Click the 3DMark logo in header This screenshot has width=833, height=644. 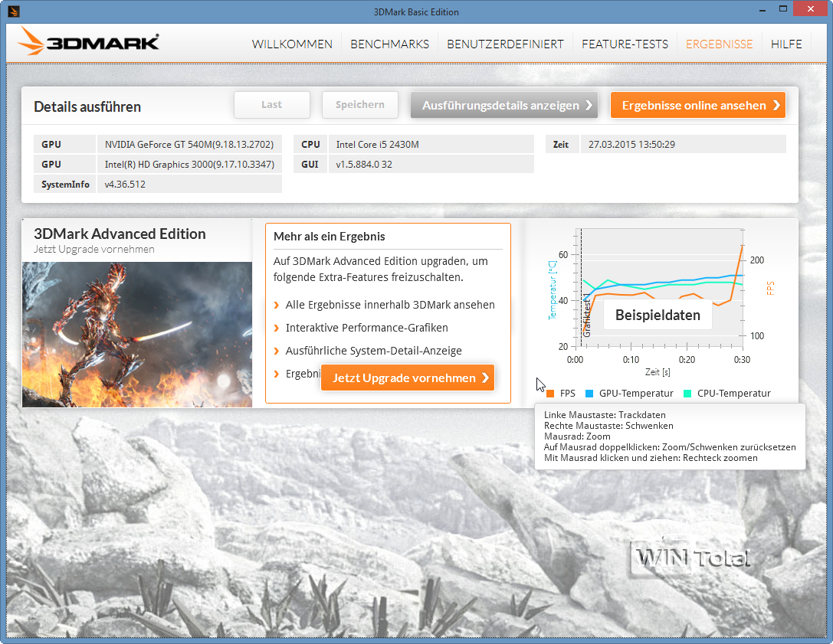[x=88, y=41]
